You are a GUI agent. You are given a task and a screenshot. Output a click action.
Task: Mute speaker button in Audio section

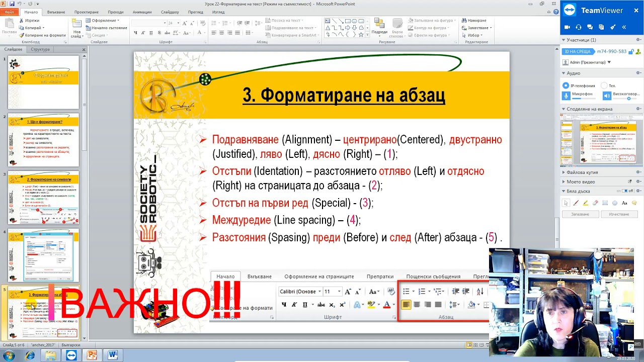tap(607, 96)
